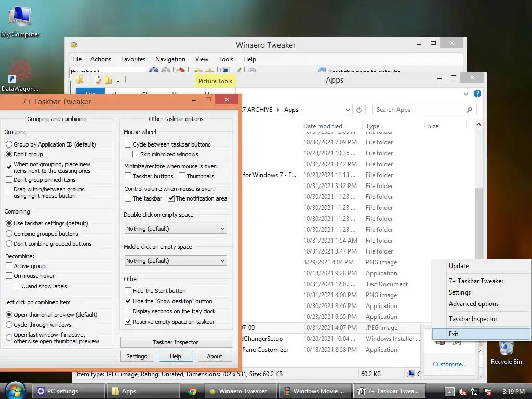Select the Group by Application ID radio button
Image resolution: width=532 pixels, height=399 pixels.
pos(9,144)
